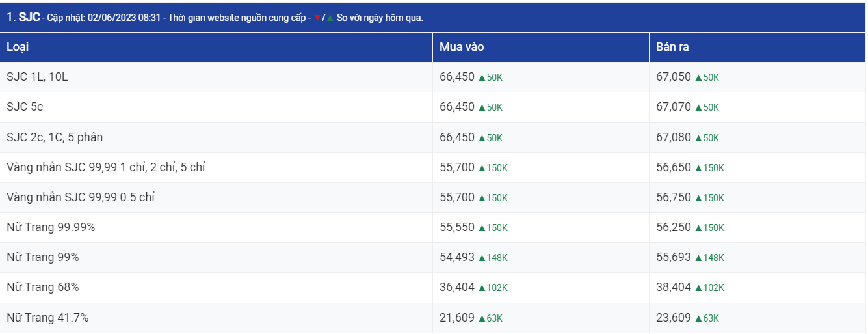Click the up arrow beside SJC 1L, 10L buy price

[x=482, y=77]
